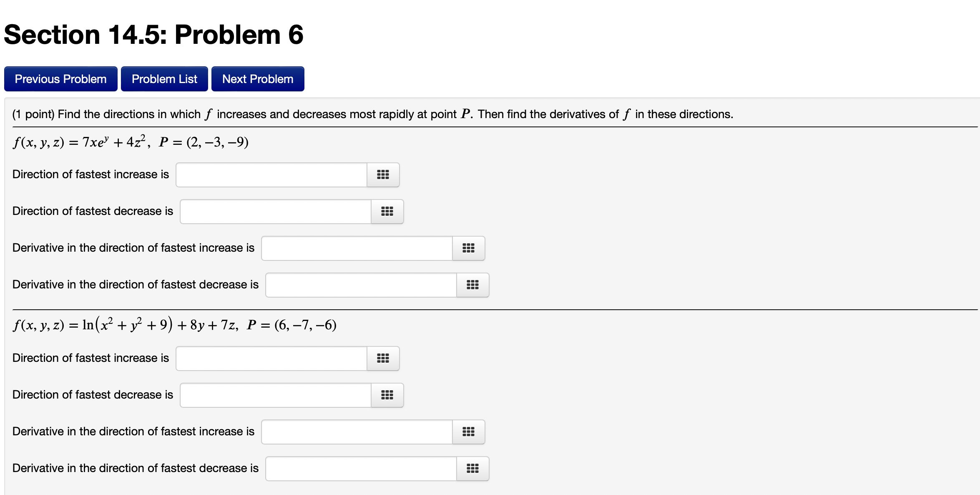The height and width of the screenshot is (495, 980).
Task: Open the Problem List
Action: coord(164,78)
